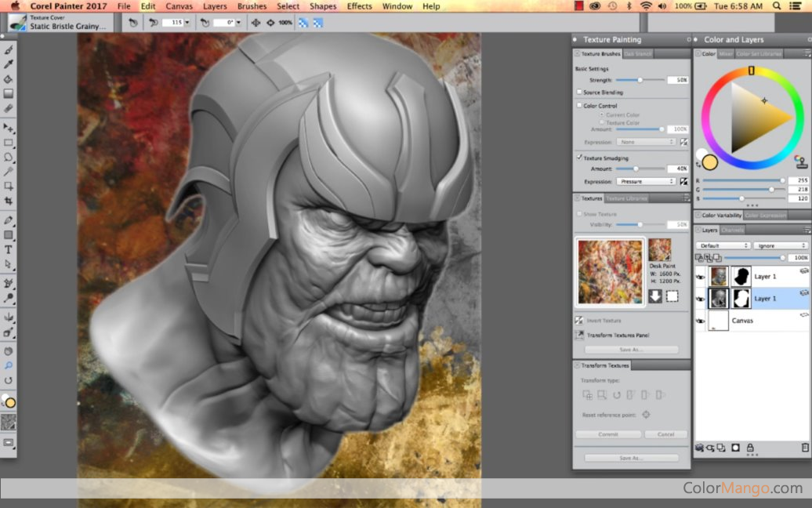Select the Rectangular Selection tool
The width and height of the screenshot is (812, 508).
coord(9,143)
